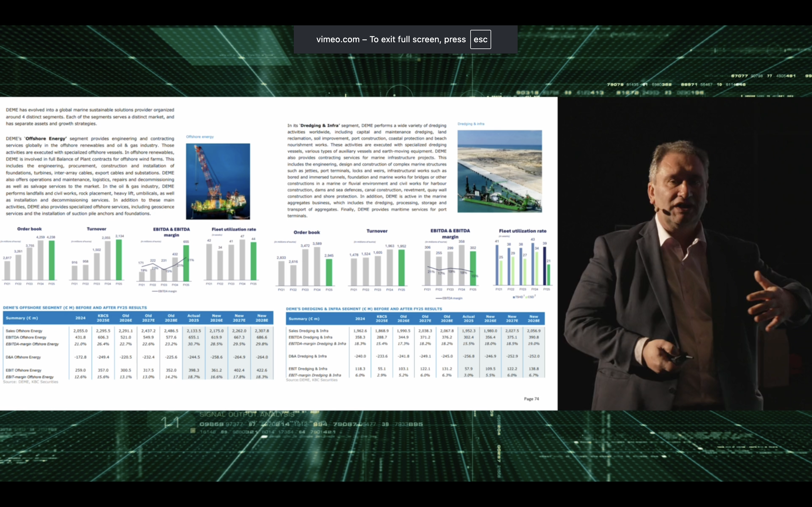Click the Dredging & infra aerial photo
The image size is (812, 507).
pos(499,171)
